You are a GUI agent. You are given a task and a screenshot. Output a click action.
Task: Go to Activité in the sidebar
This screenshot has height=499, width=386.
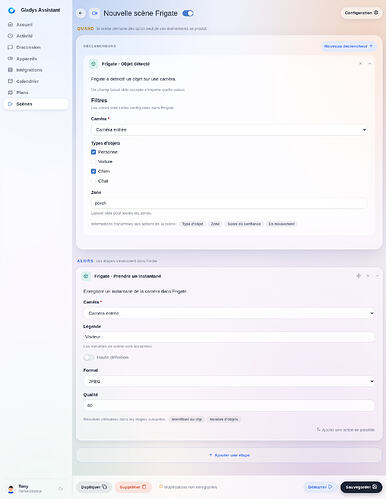[x=36, y=36]
